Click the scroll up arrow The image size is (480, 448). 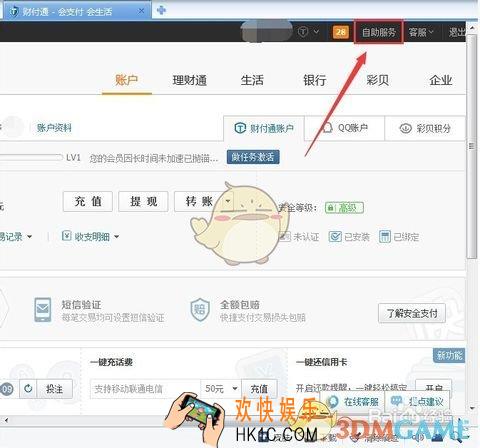tap(472, 28)
